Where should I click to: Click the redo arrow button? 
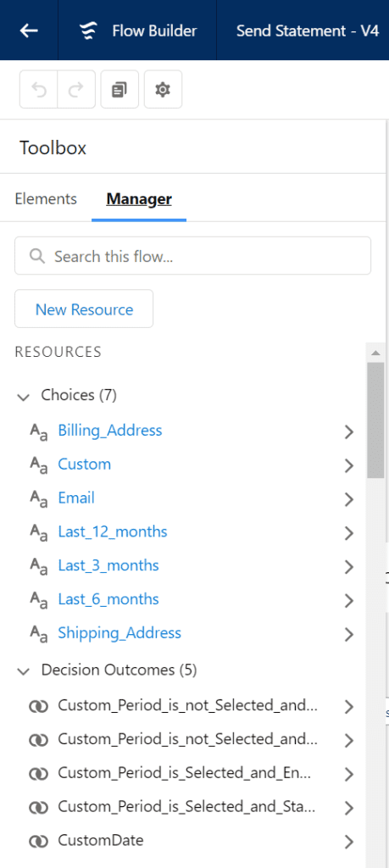pyautogui.click(x=75, y=89)
